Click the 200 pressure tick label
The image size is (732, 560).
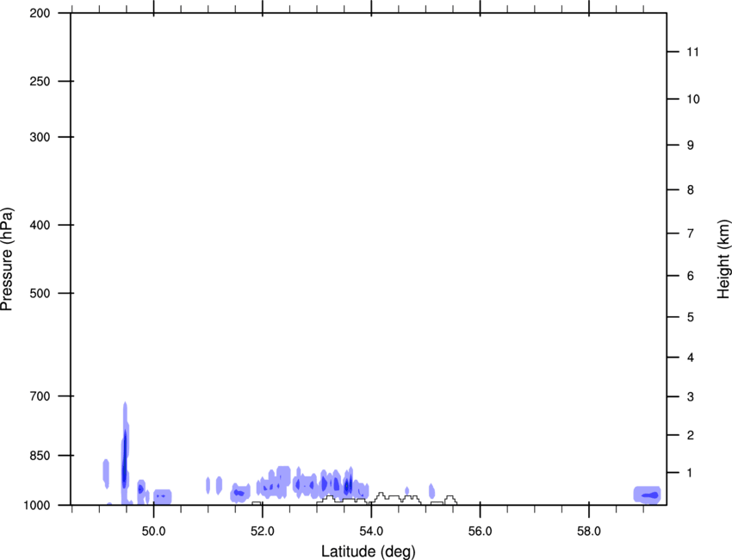pos(40,13)
